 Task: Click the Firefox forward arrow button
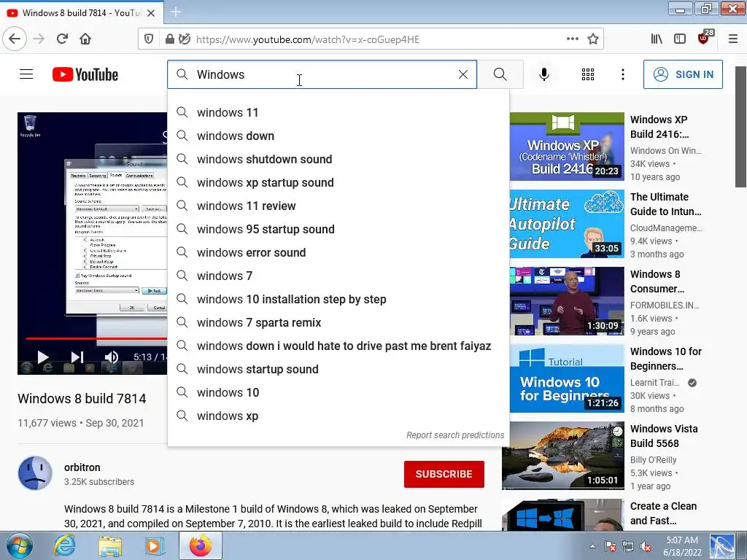point(39,39)
